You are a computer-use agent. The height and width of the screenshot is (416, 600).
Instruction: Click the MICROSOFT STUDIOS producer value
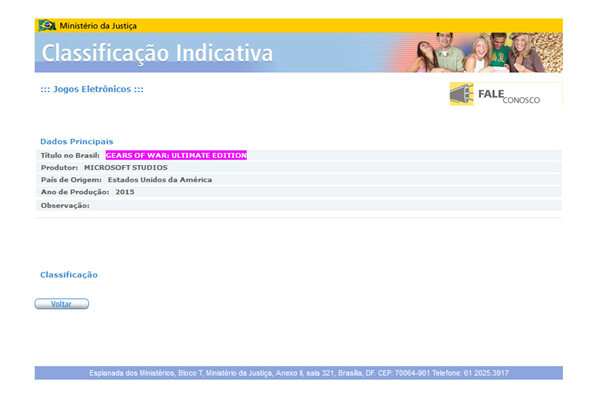pyautogui.click(x=125, y=167)
